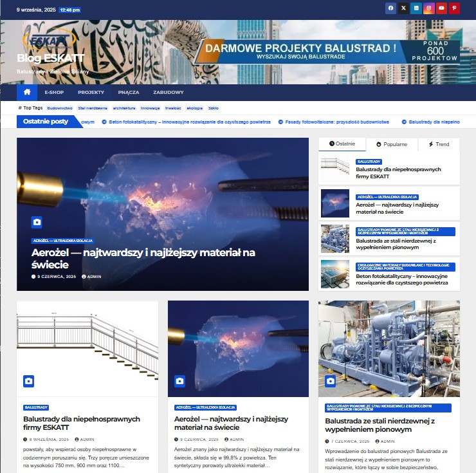
Task: Open PNĄCZA menu item
Action: pyautogui.click(x=129, y=93)
